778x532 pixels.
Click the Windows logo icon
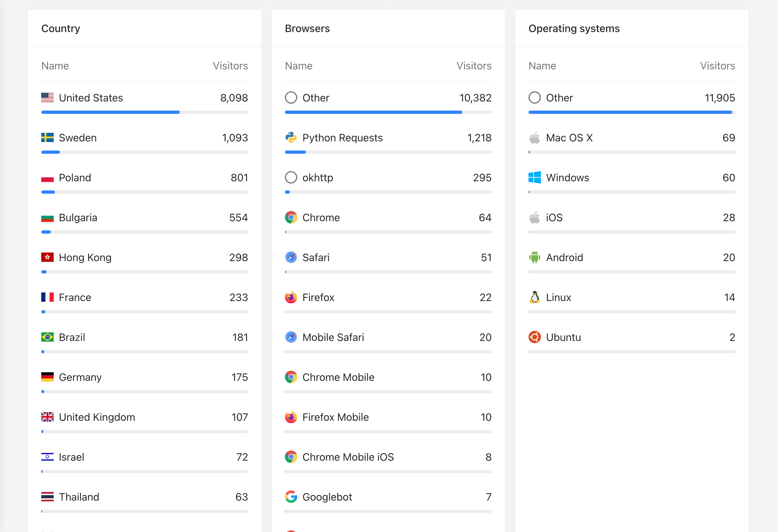[x=535, y=177]
